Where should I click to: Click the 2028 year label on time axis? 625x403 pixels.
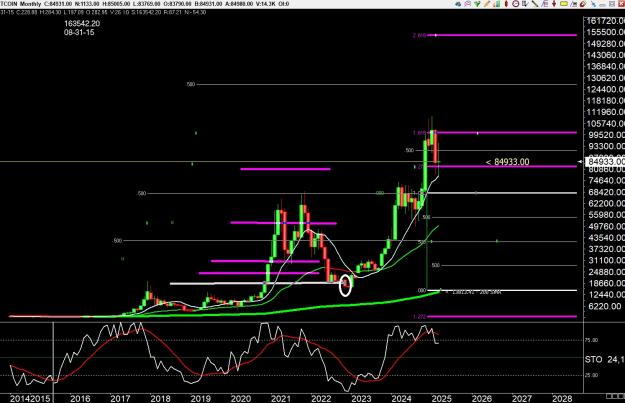pyautogui.click(x=562, y=398)
